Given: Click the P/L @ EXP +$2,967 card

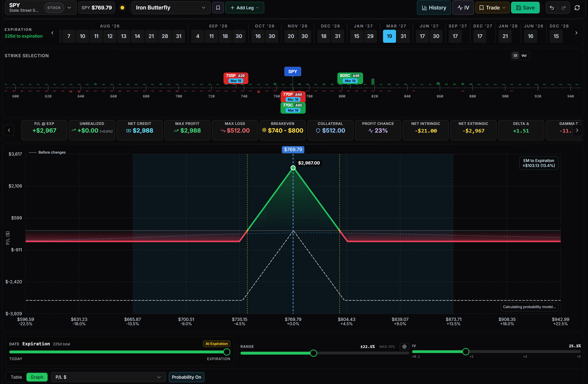Looking at the screenshot, I should click(44, 130).
